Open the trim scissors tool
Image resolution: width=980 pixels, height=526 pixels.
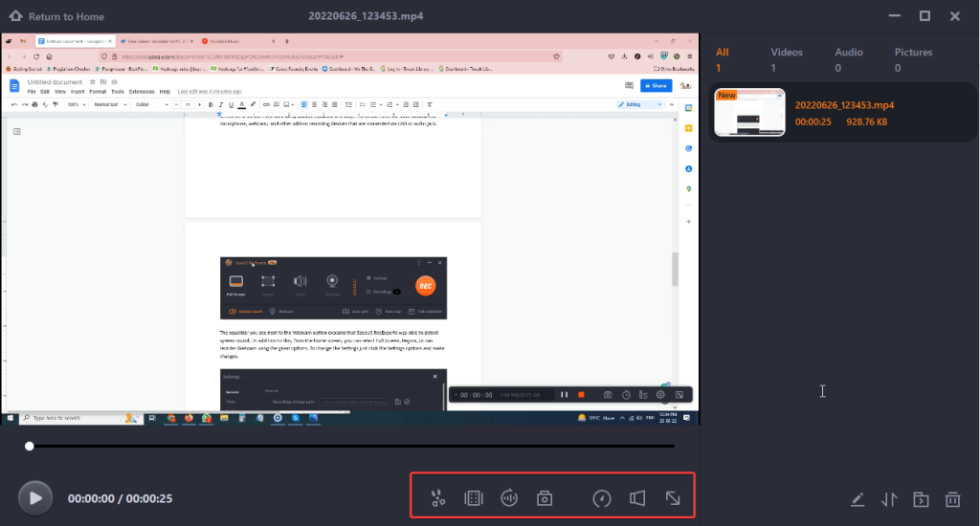pyautogui.click(x=437, y=497)
